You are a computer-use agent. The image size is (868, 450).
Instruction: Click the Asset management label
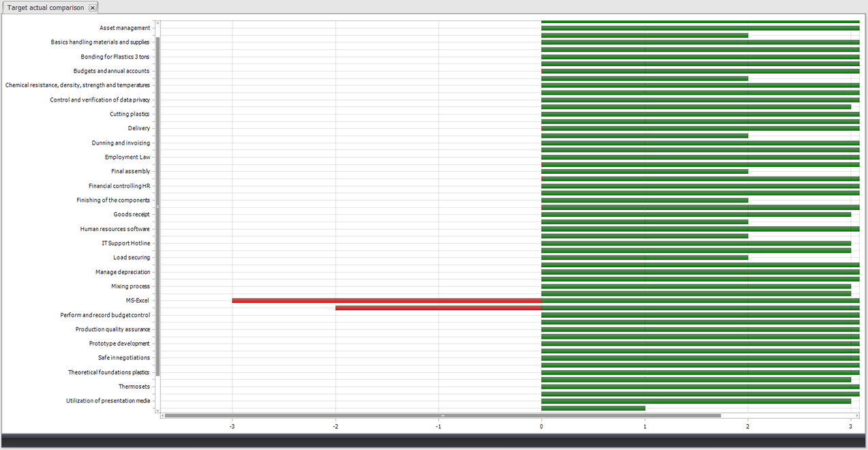click(x=124, y=28)
